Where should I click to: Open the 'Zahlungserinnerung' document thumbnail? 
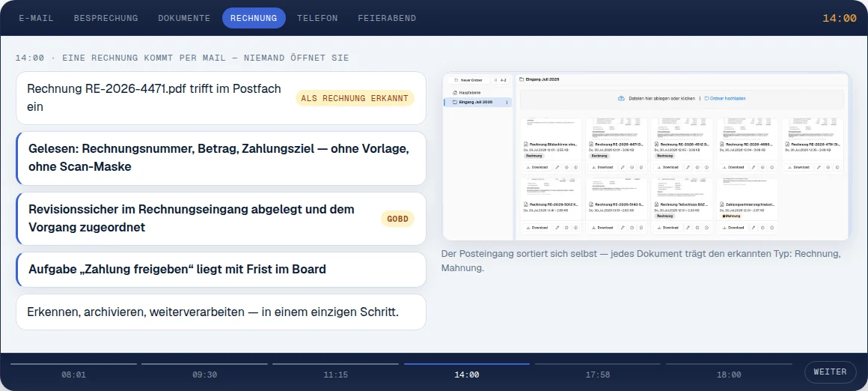coord(748,188)
